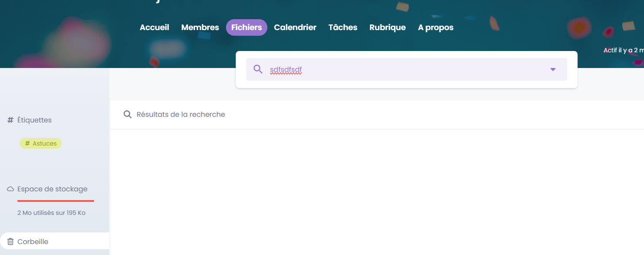
Task: Open the Corbeille label in the sidebar
Action: point(33,241)
